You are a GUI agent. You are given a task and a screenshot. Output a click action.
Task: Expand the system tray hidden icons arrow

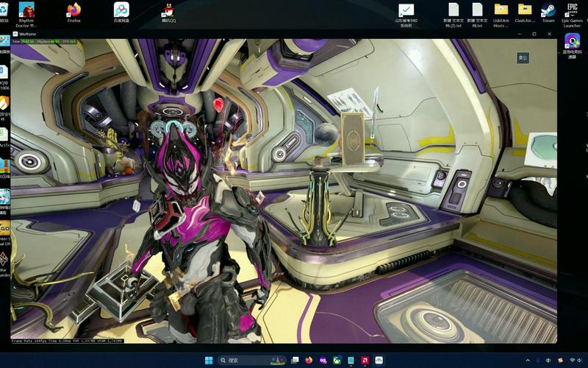pyautogui.click(x=528, y=361)
